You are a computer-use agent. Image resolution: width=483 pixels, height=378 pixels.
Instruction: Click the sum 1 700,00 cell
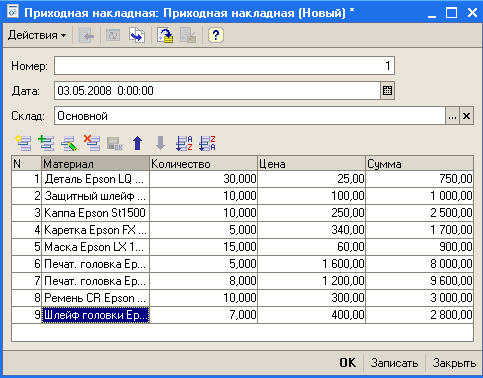click(x=419, y=230)
